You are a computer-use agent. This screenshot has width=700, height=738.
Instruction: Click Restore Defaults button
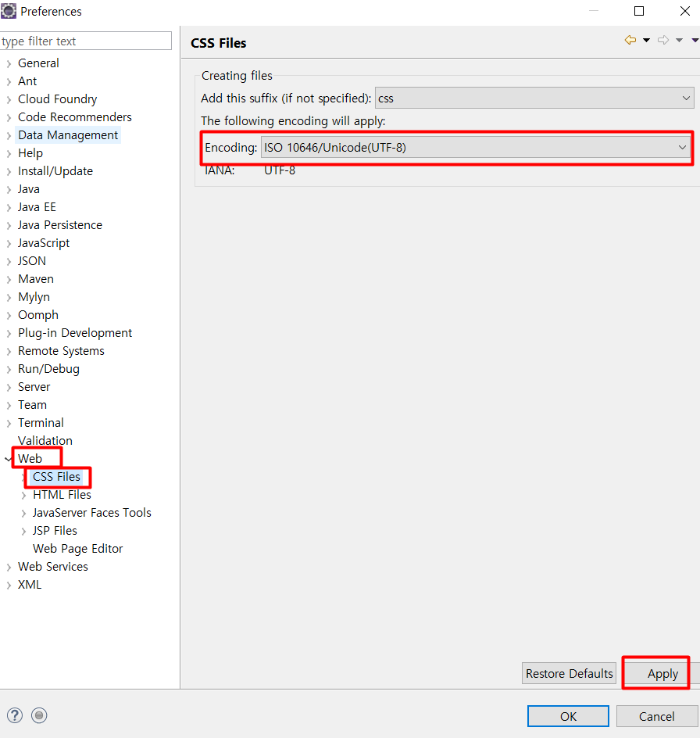569,674
